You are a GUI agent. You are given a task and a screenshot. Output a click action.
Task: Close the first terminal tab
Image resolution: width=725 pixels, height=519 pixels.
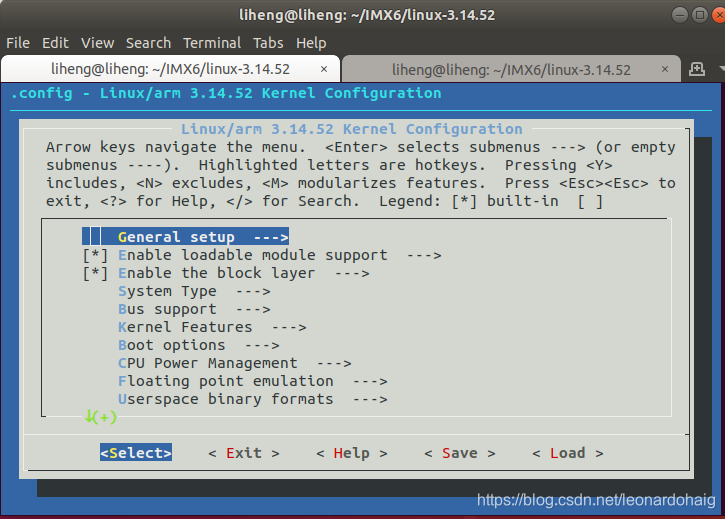pos(324,69)
